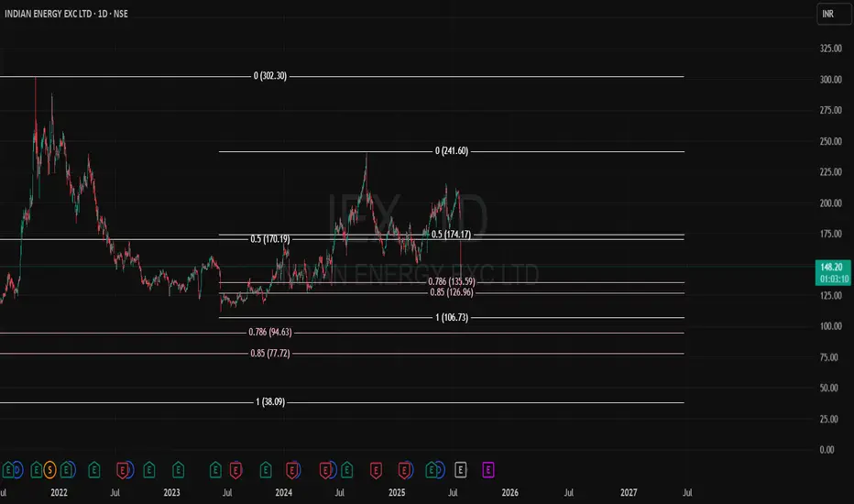Click red E marker just before 2025
The height and width of the screenshot is (504, 854).
tap(376, 470)
